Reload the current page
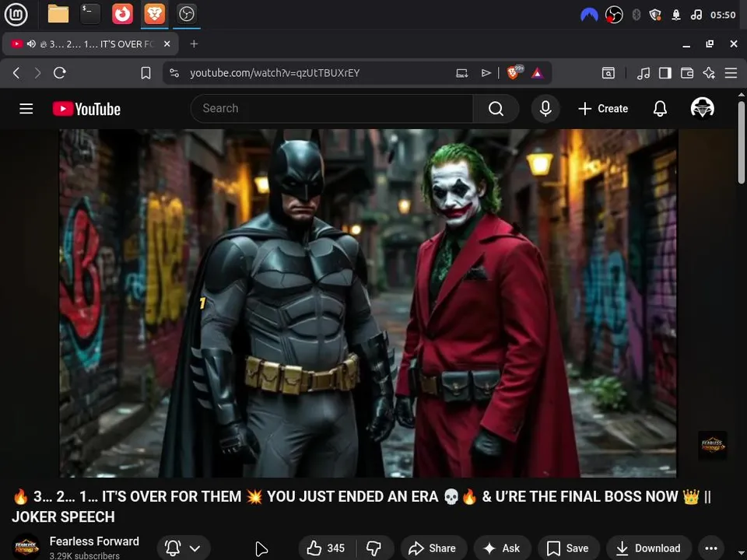Image resolution: width=747 pixels, height=560 pixels. pos(60,73)
